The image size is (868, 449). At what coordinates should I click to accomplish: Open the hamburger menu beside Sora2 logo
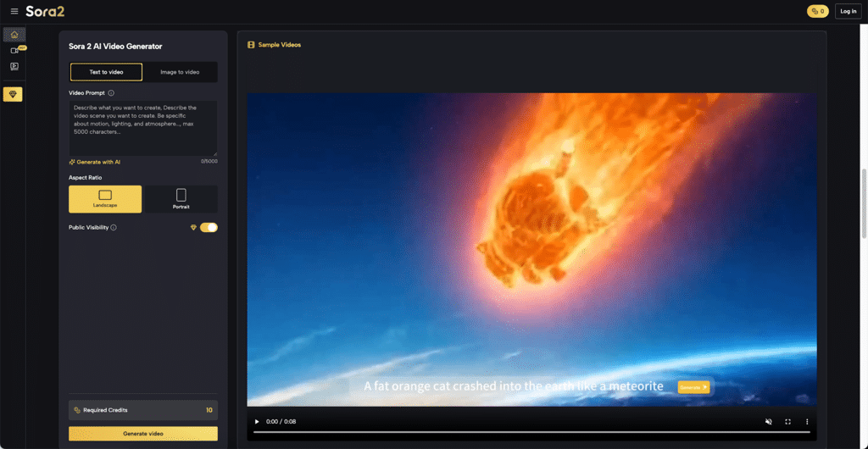14,11
